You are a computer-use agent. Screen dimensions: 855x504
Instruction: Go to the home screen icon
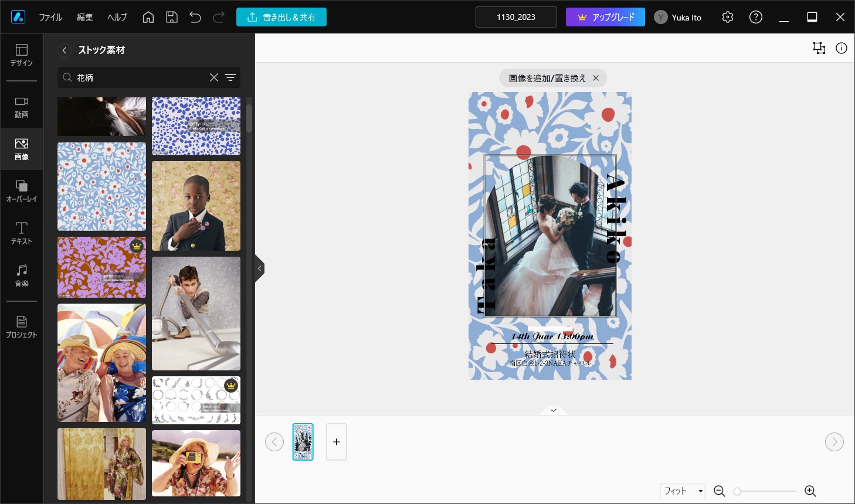pos(148,17)
